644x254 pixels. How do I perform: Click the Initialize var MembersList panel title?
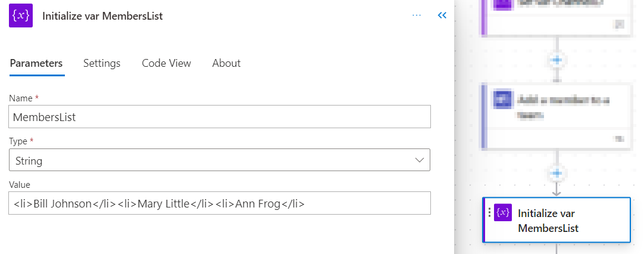click(x=103, y=16)
